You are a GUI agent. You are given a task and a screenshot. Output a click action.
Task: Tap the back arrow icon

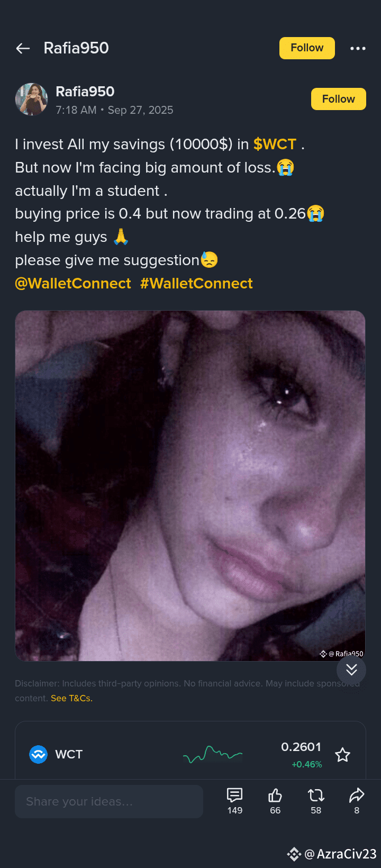[x=23, y=49]
